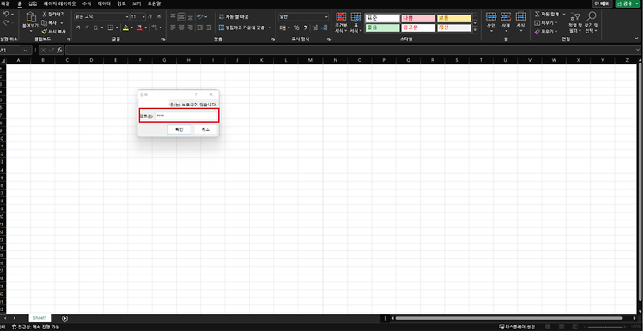The height and width of the screenshot is (331, 644).
Task: Click the Cut (잘라내기) scissors icon
Action: pyautogui.click(x=45, y=15)
